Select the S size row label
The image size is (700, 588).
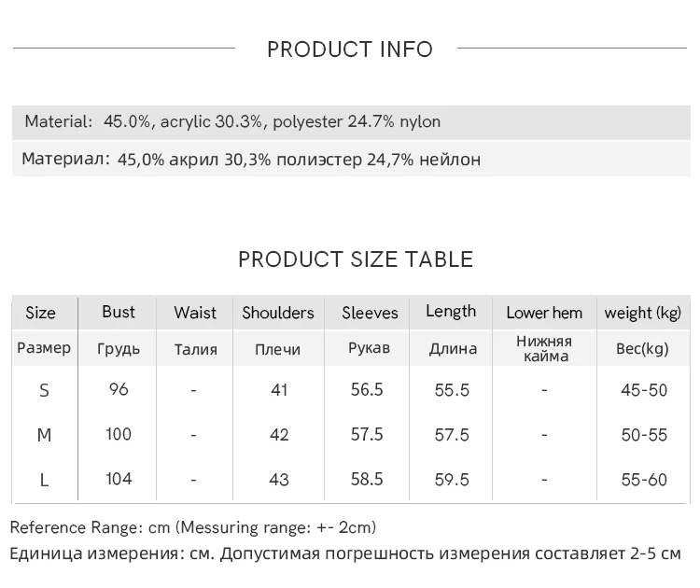[x=44, y=390]
